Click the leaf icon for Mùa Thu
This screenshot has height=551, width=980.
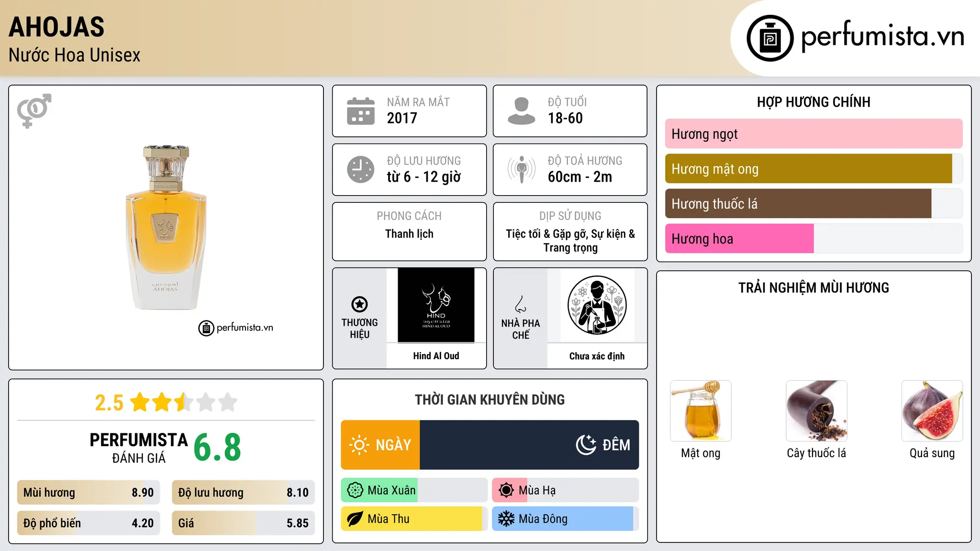pyautogui.click(x=355, y=519)
